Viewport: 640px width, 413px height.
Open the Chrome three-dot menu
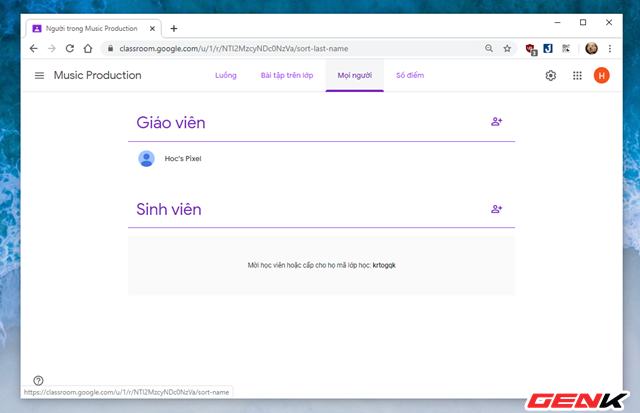point(610,49)
